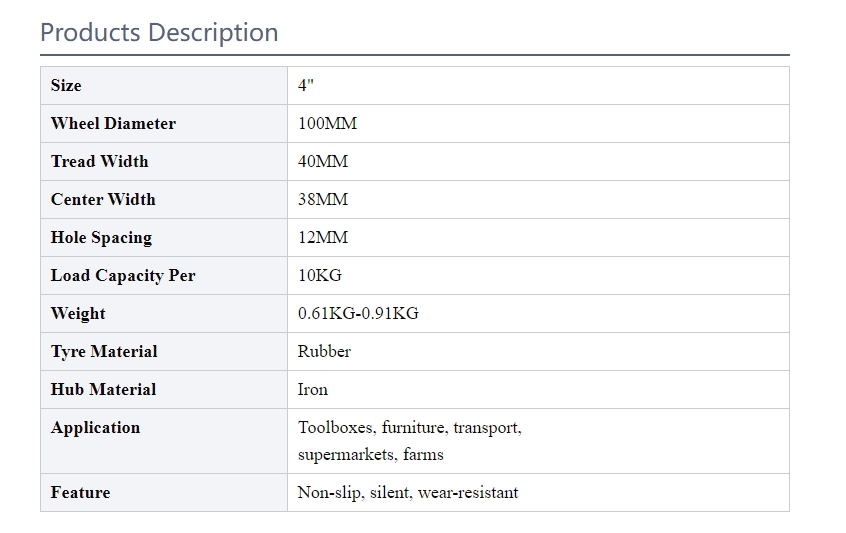This screenshot has height=533, width=846.
Task: Select the Size label cell
Action: [x=164, y=86]
